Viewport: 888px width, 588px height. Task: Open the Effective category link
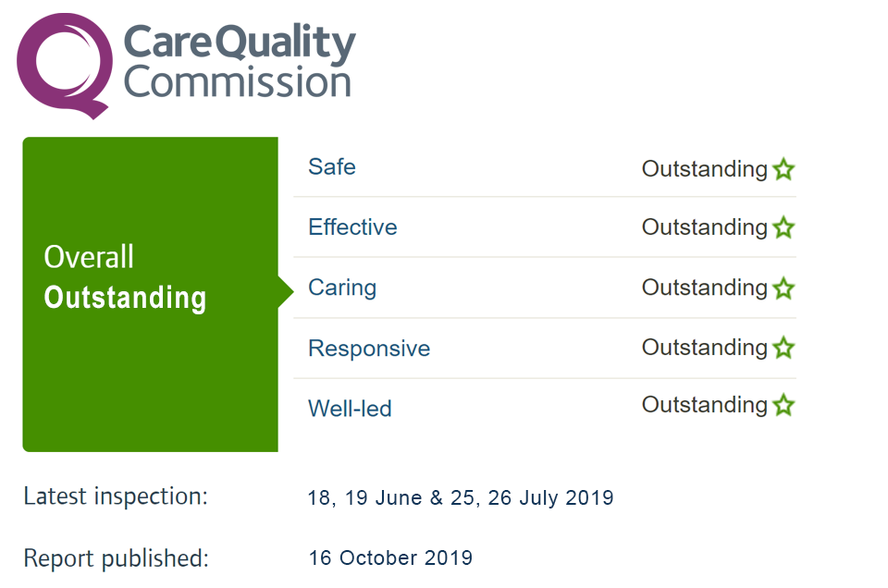click(352, 227)
